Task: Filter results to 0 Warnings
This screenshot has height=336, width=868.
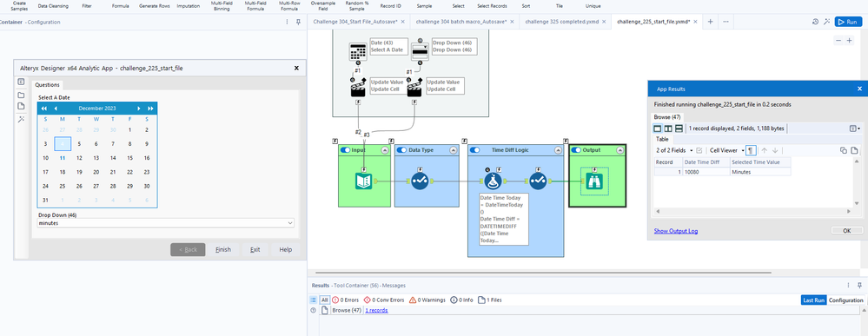Action: click(427, 300)
